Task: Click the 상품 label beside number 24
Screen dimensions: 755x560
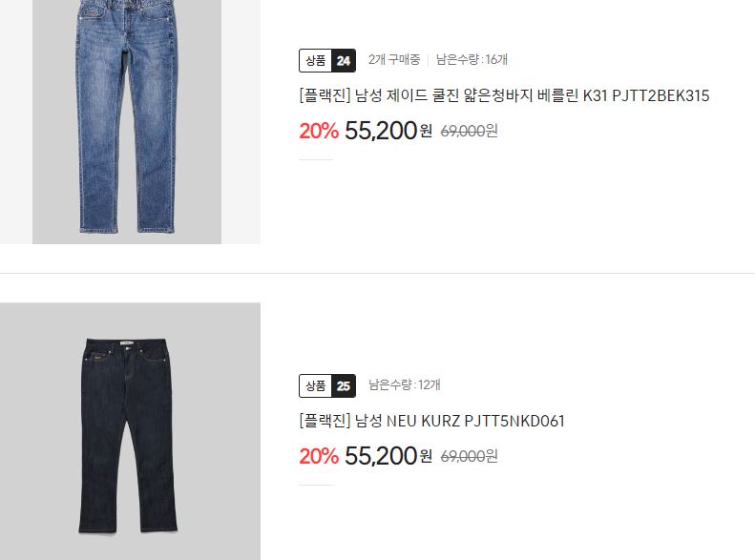Action: [x=315, y=61]
